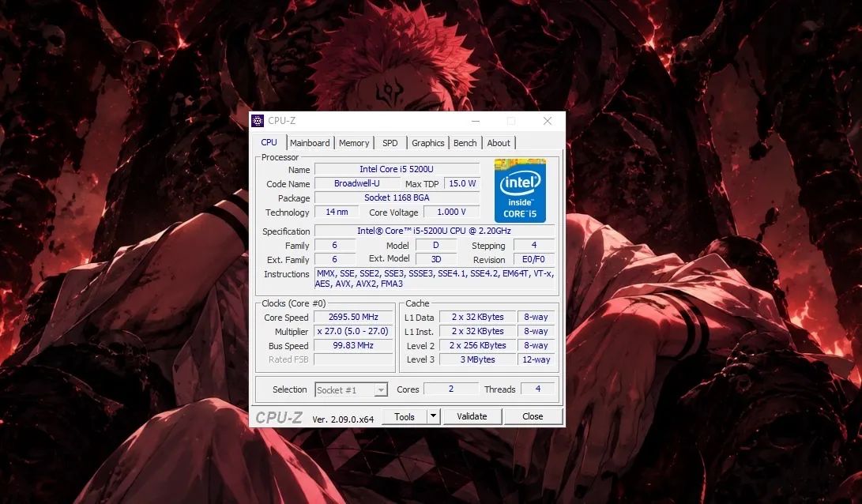Click the Code Name value 'Broadwell-U'
862x504 pixels.
pyautogui.click(x=357, y=183)
